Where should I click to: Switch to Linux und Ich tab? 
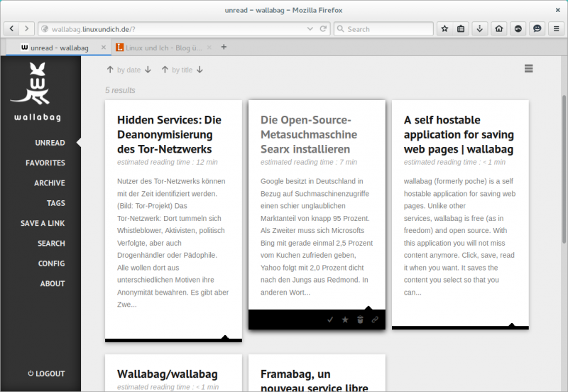tap(163, 48)
